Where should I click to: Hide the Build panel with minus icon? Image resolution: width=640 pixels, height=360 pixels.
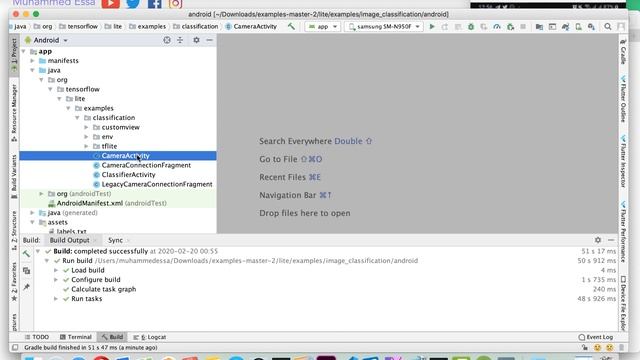(611, 240)
